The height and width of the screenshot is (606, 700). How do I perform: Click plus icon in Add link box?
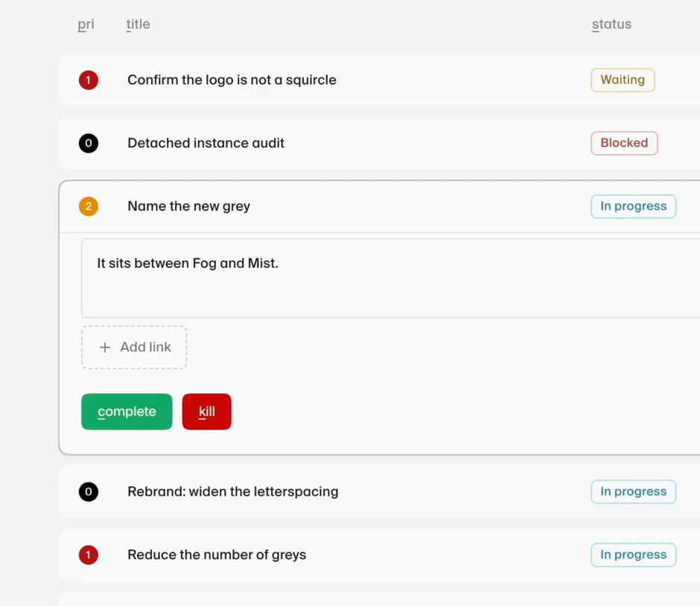pyautogui.click(x=104, y=347)
